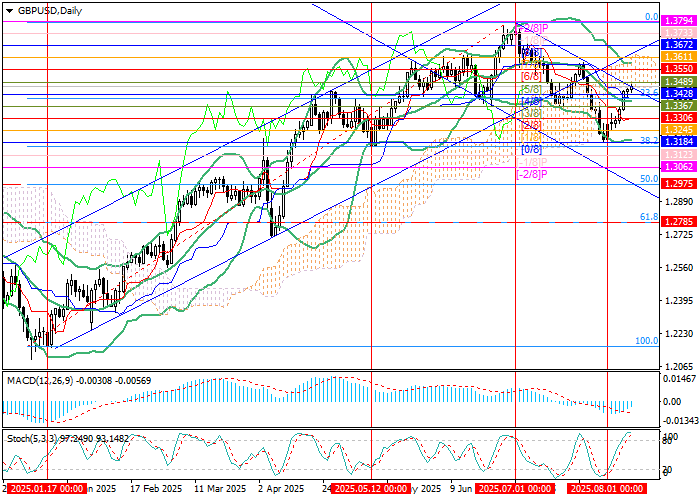Screen dimensions: 700x500
Task: Open the chart menu triangle beside GBPUSD,Daily
Action: coord(9,11)
